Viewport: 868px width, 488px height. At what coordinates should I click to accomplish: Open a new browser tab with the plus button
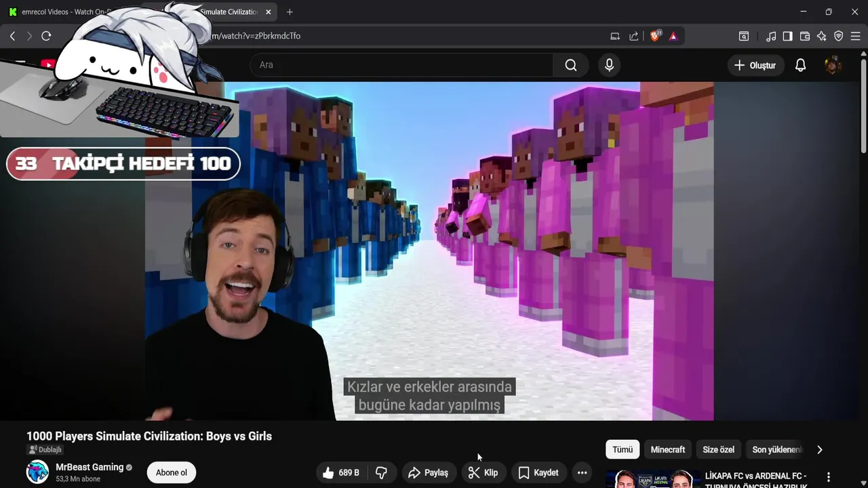[x=290, y=12]
